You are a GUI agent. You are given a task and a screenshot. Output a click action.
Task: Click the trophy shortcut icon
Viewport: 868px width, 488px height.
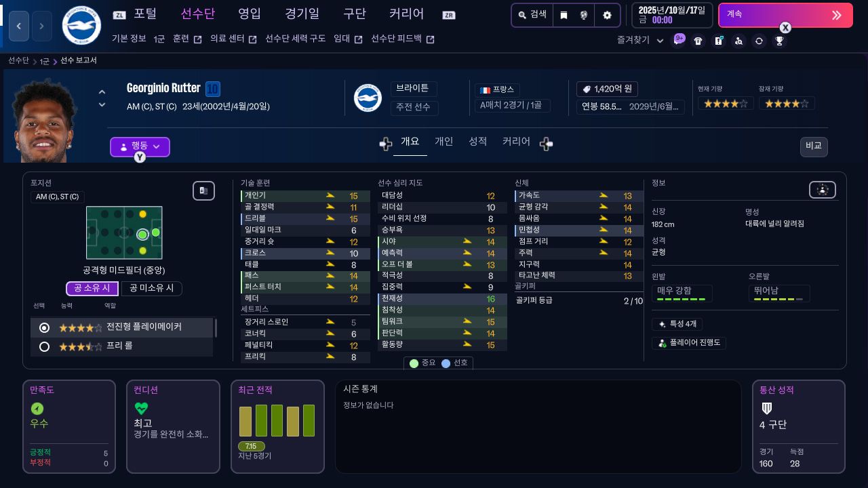point(779,41)
